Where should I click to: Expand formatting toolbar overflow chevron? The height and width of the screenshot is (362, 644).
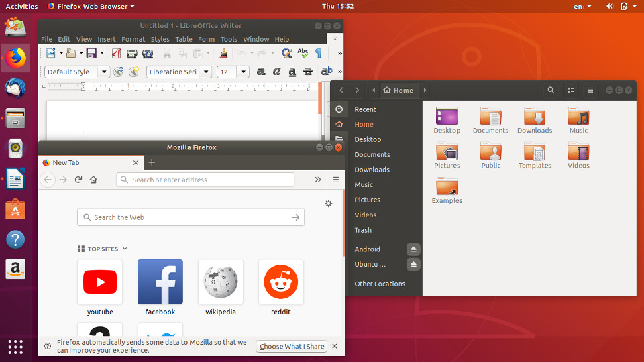(340, 72)
